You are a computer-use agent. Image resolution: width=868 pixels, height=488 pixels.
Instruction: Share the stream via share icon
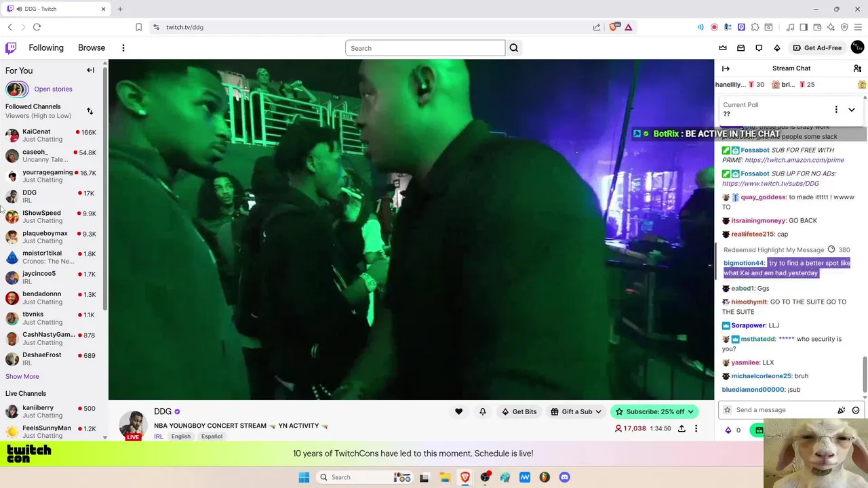682,428
